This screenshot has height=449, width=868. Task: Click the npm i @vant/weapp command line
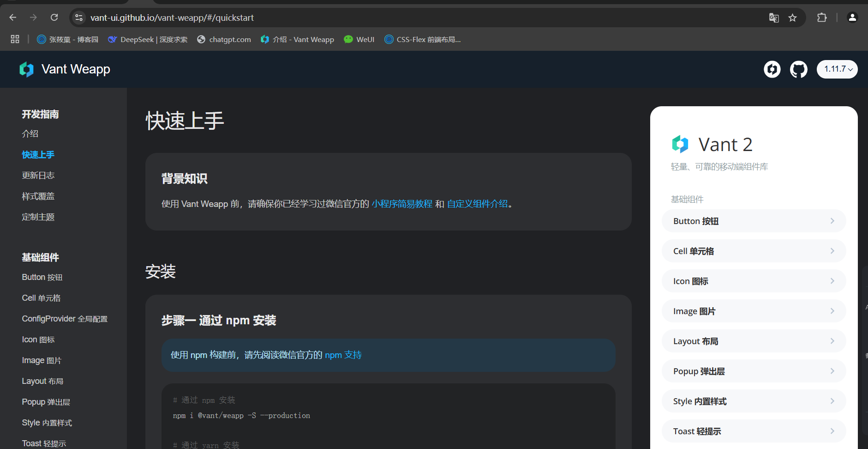241,416
